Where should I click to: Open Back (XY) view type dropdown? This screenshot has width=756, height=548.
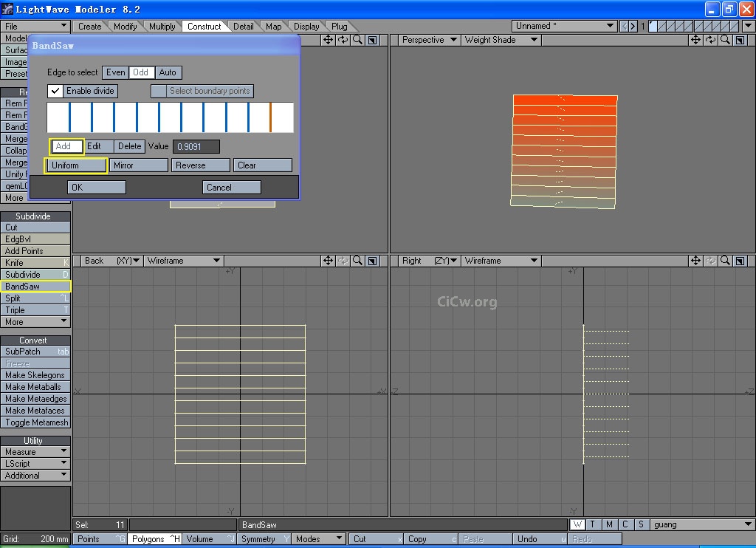click(111, 261)
